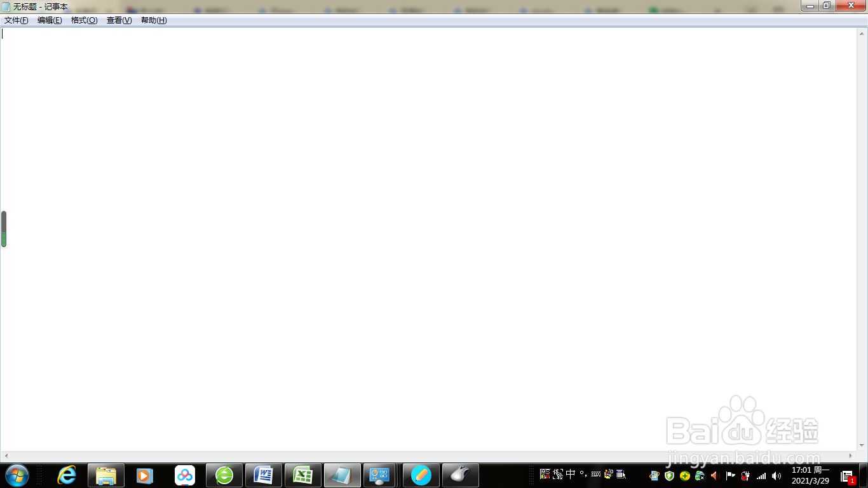Open the 编辑(E) menu
Image resolution: width=868 pixels, height=488 pixels.
coord(50,20)
